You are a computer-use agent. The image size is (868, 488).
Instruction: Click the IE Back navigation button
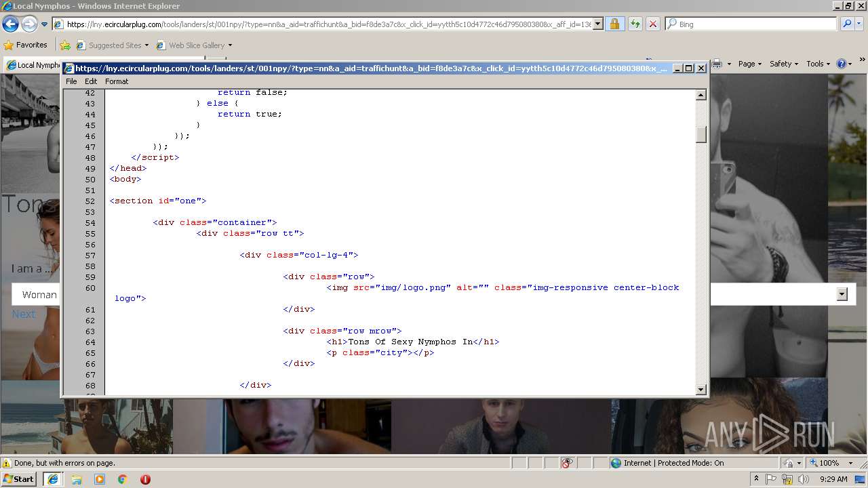10,24
